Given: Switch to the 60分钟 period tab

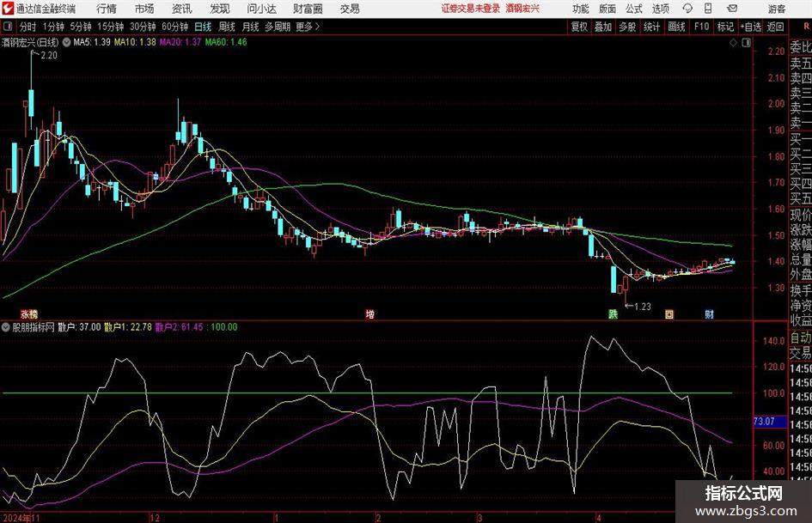Looking at the screenshot, I should point(174,27).
